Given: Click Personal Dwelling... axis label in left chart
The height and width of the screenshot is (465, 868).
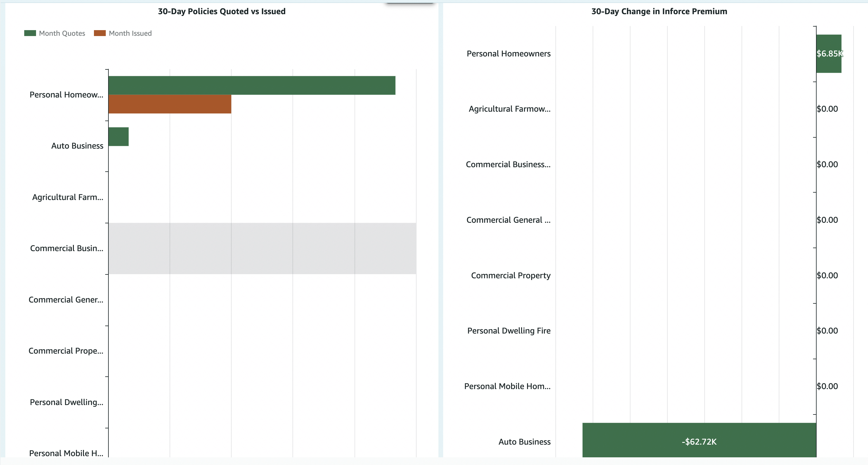Looking at the screenshot, I should click(67, 402).
